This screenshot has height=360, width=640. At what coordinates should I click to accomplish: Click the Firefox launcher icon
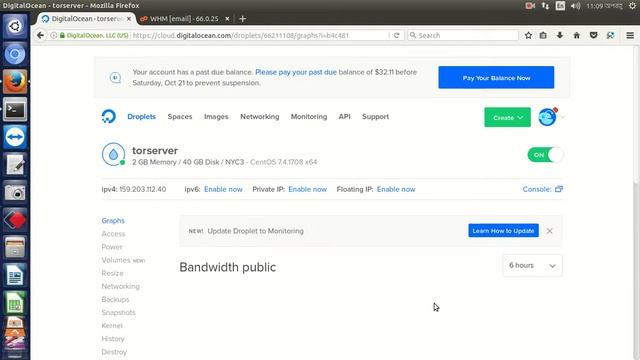pyautogui.click(x=15, y=82)
